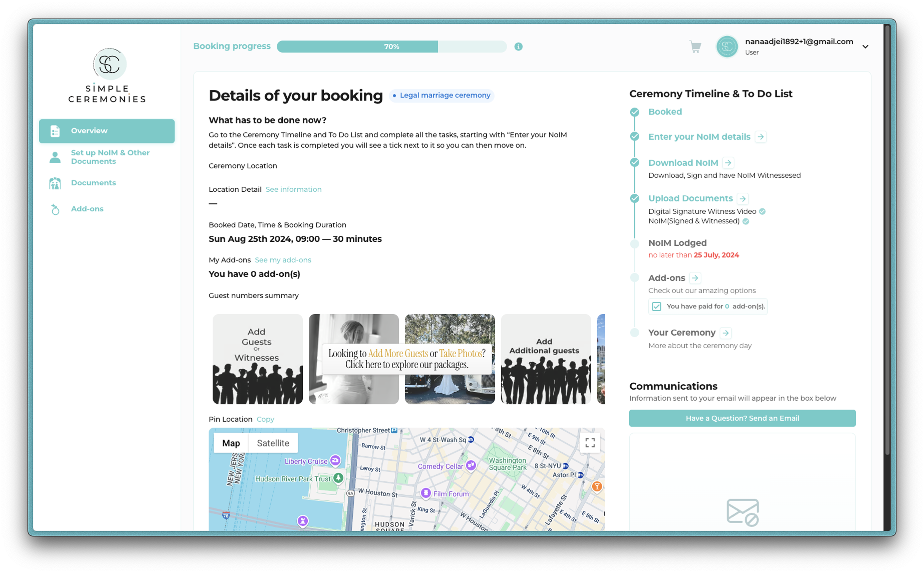Click the NoIM(Signed & Witnessed) tick
This screenshot has width=924, height=573.
tap(745, 221)
